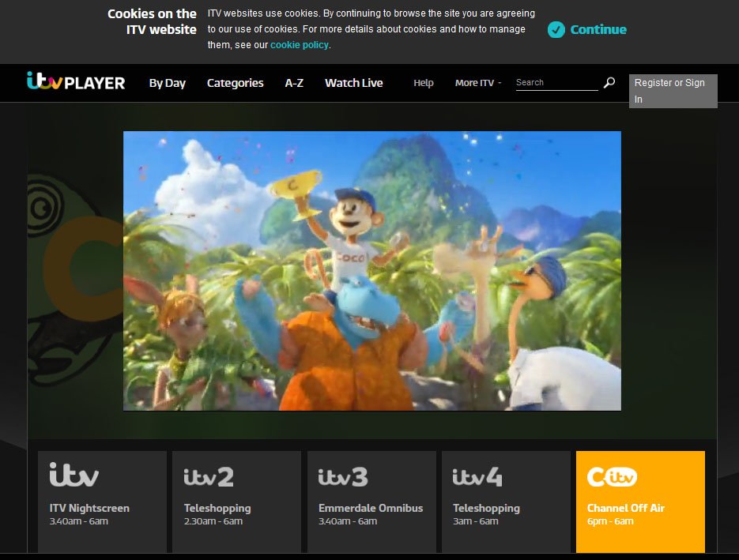Open the A-Z listing

pyautogui.click(x=294, y=83)
